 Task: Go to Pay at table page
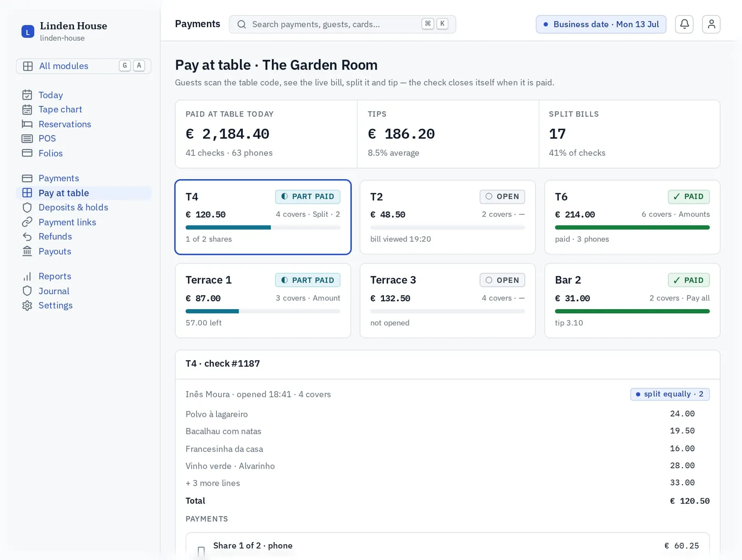84,193
